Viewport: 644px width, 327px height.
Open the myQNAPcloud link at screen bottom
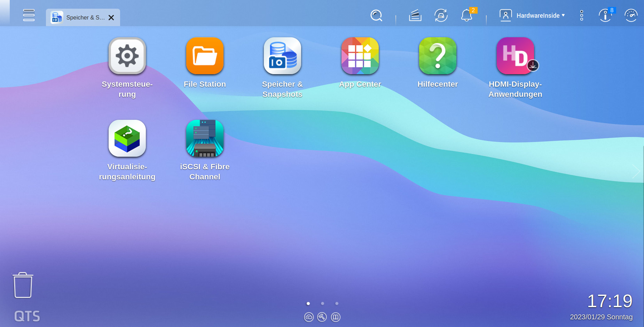[x=309, y=317]
